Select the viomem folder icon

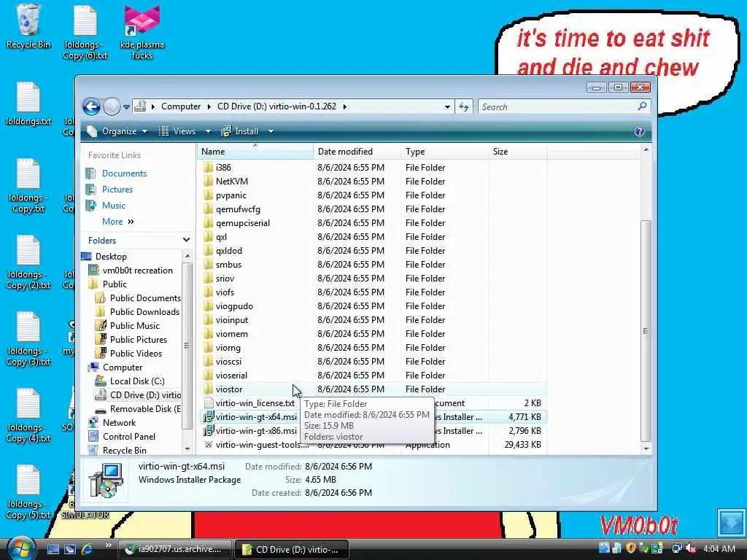coord(208,333)
